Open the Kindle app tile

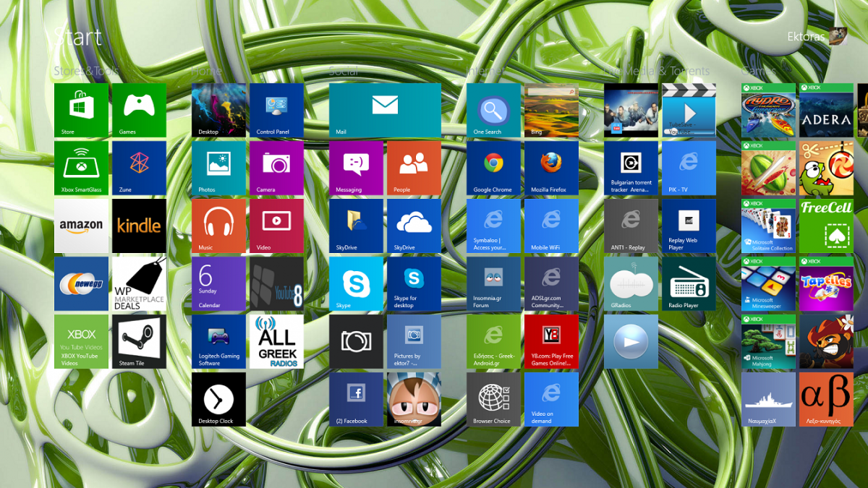pyautogui.click(x=139, y=226)
